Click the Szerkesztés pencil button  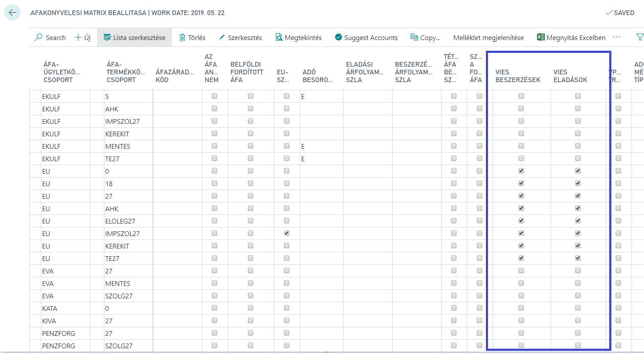click(240, 37)
